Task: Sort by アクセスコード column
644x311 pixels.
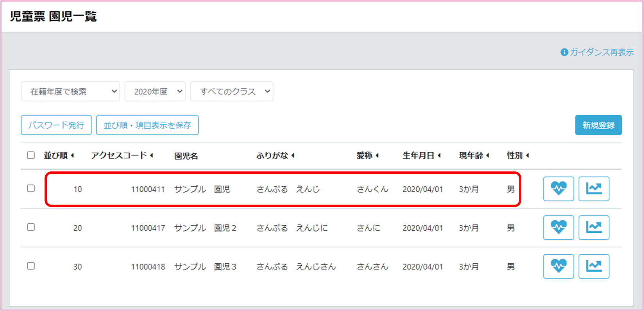Action: 151,156
